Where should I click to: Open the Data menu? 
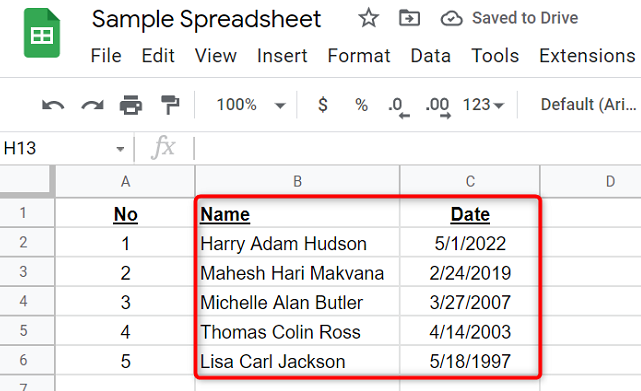click(x=430, y=56)
